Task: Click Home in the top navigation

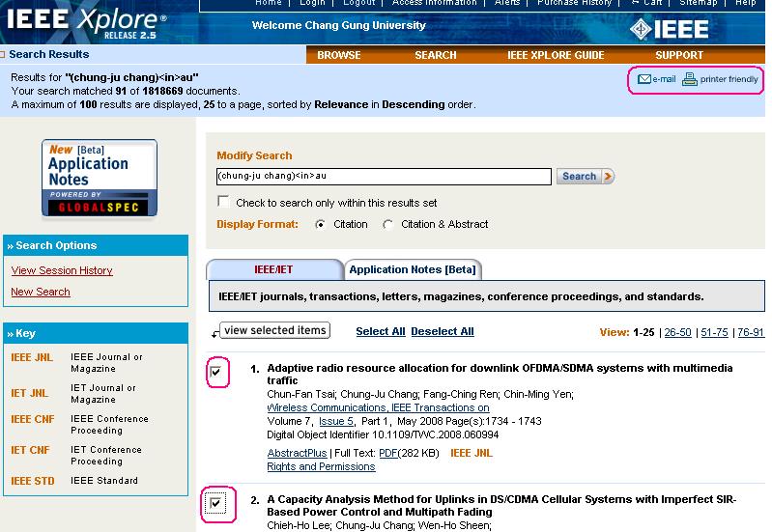Action: point(269,3)
